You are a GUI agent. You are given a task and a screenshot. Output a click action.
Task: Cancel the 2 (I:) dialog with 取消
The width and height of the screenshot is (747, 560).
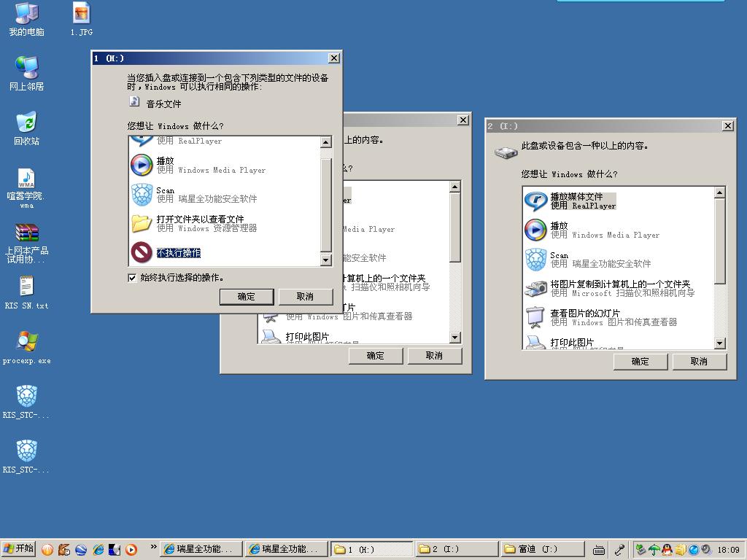[x=700, y=362]
